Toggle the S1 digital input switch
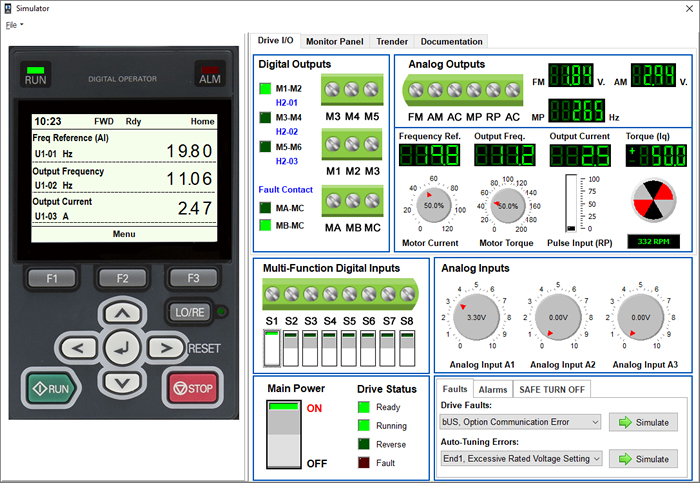Viewport: 700px width, 483px height. coord(271,348)
